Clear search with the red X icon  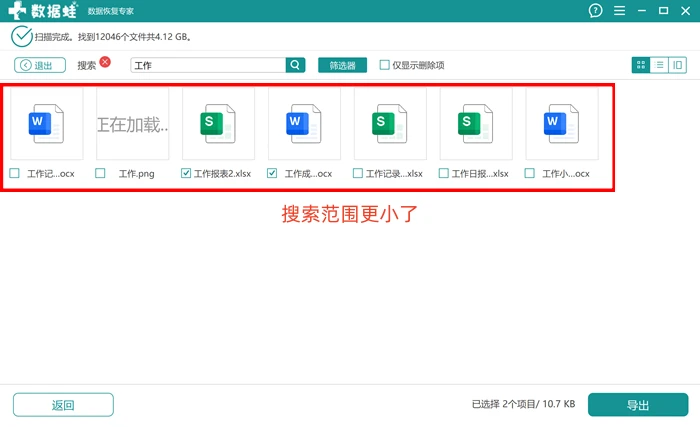(105, 62)
